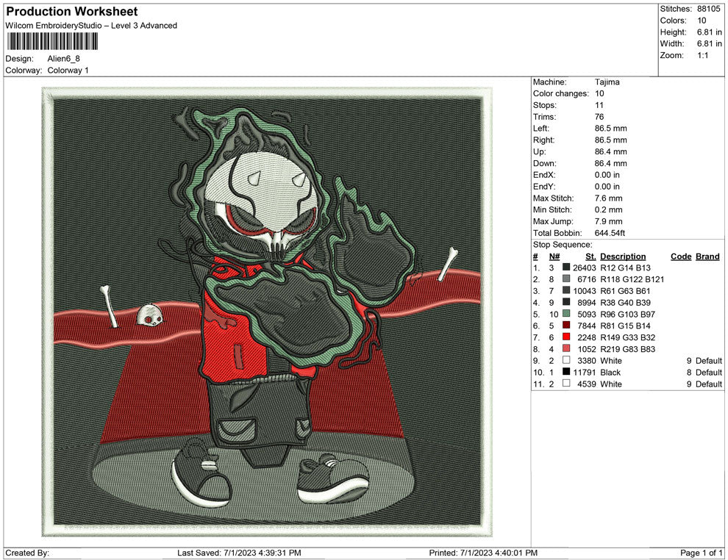The width and height of the screenshot is (728, 560).
Task: Click the Right value '86.5 mm'
Action: pos(610,140)
